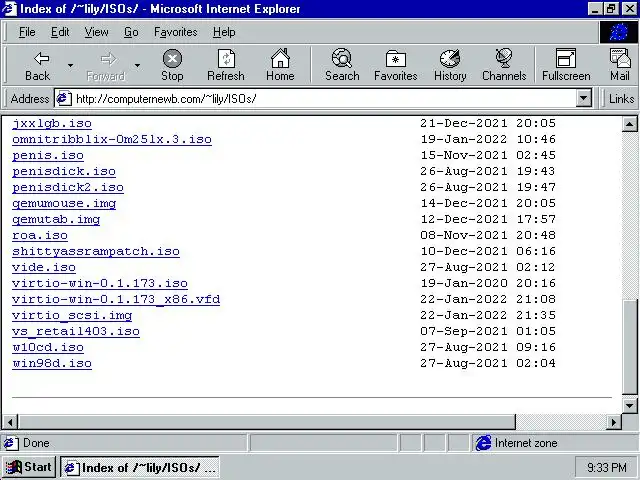
Task: Download virtio-win-0.1.173.iso link
Action: [100, 283]
